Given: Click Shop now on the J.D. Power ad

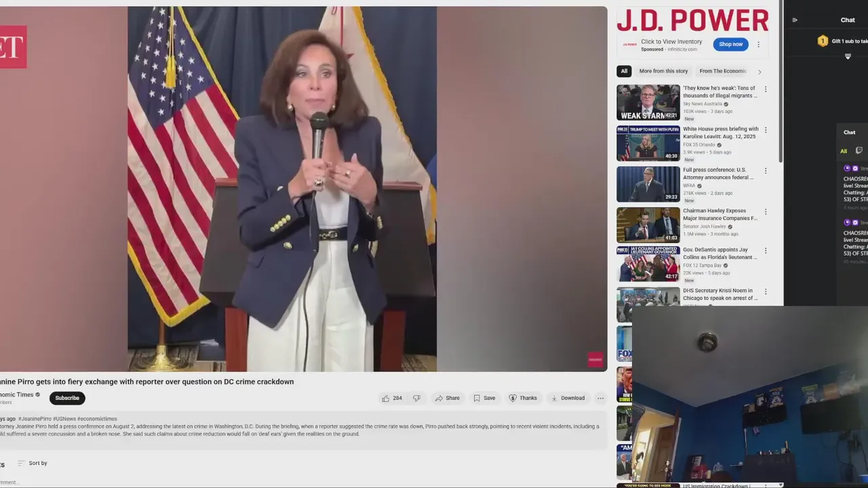Looking at the screenshot, I should (x=730, y=44).
